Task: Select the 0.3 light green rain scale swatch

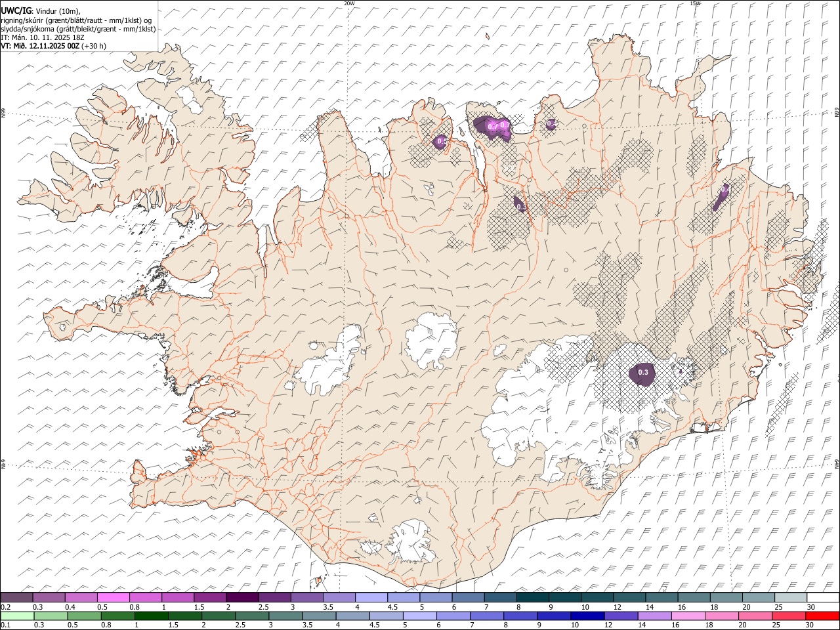Action: click(x=51, y=616)
